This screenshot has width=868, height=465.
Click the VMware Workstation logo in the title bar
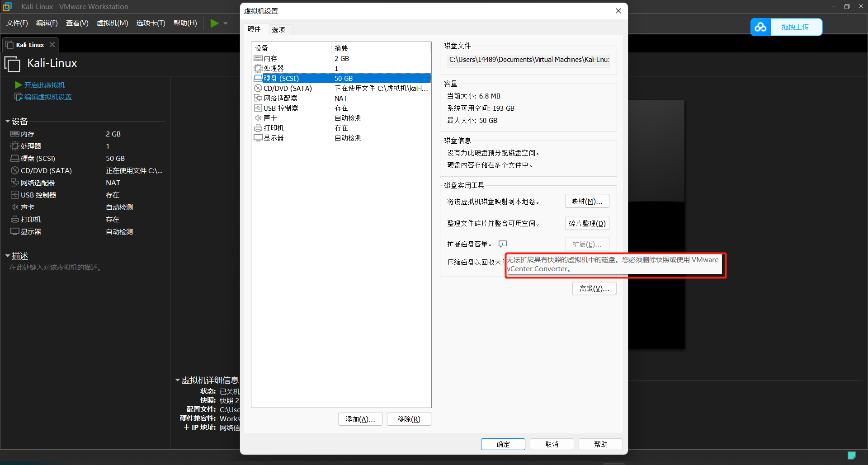[7, 6]
